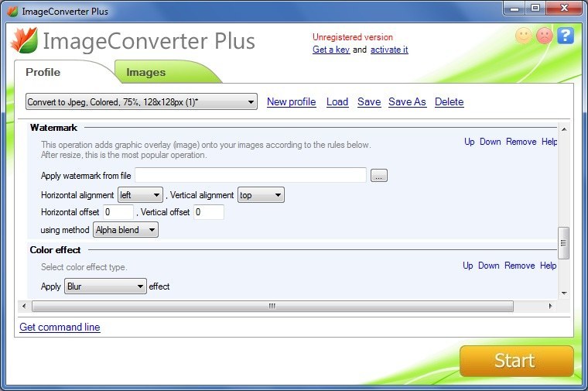588x391 pixels.
Task: Click the orange Start button
Action: tap(516, 361)
